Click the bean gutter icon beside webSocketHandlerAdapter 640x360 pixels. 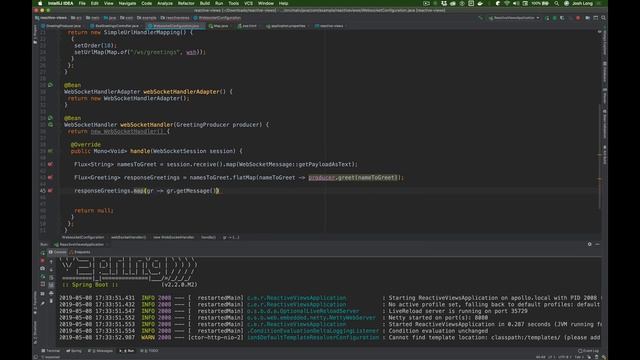tap(51, 85)
